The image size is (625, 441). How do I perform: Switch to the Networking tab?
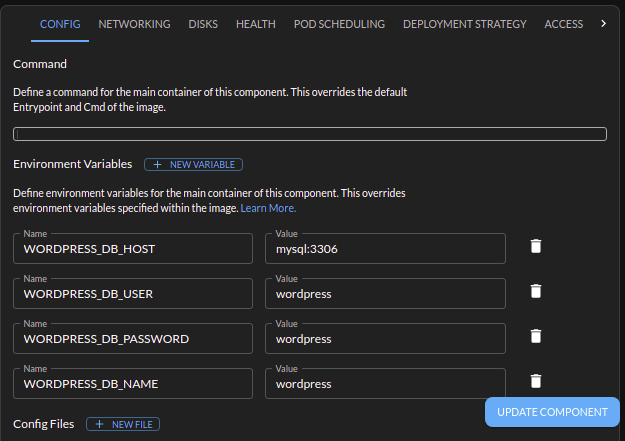134,24
